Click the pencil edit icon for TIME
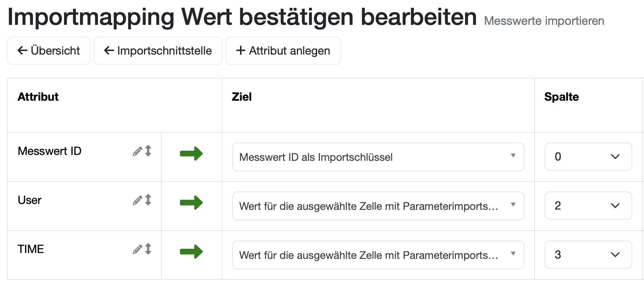The image size is (644, 287). pyautogui.click(x=137, y=249)
